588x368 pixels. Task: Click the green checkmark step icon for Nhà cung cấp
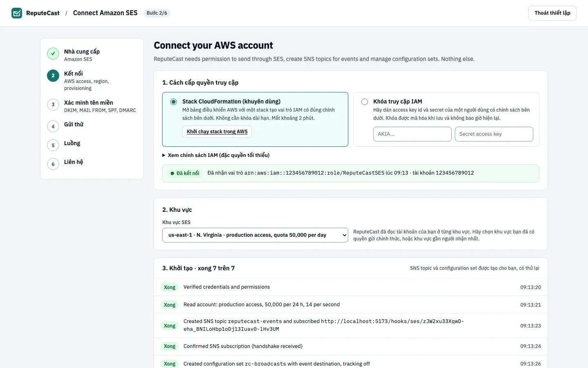tap(53, 54)
